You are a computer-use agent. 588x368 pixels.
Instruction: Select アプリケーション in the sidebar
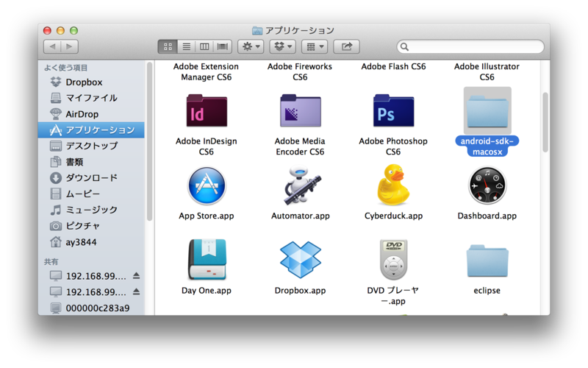pos(91,130)
